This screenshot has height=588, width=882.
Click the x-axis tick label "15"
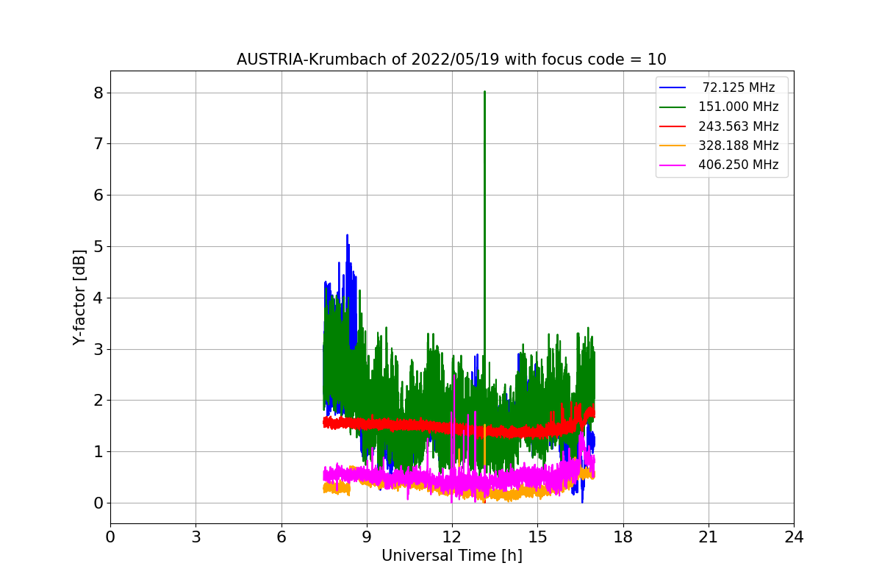coord(537,537)
